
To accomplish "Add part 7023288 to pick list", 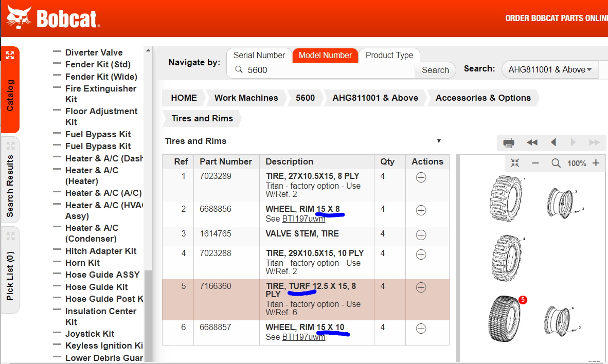I will point(421,254).
